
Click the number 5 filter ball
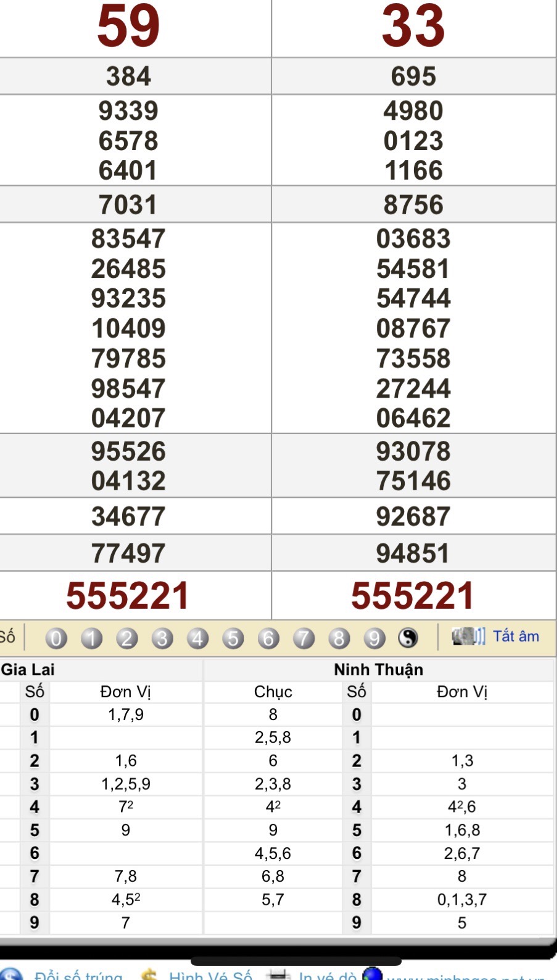(233, 638)
